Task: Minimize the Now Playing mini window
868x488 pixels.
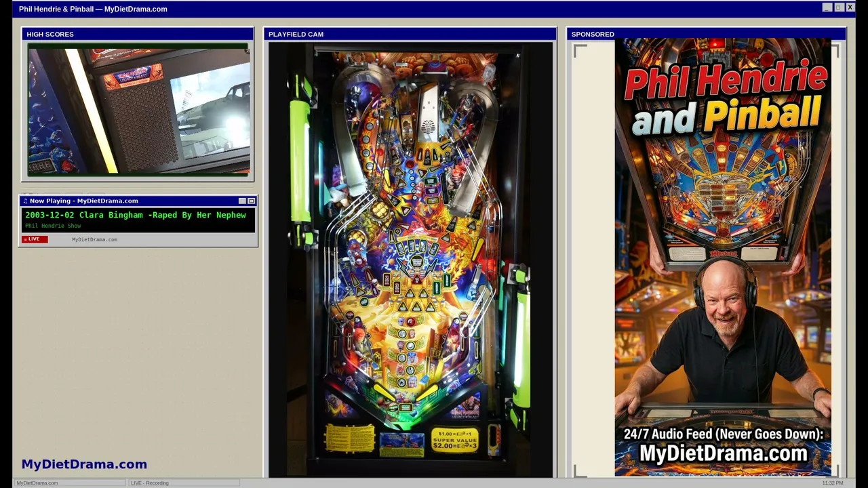Action: 242,201
